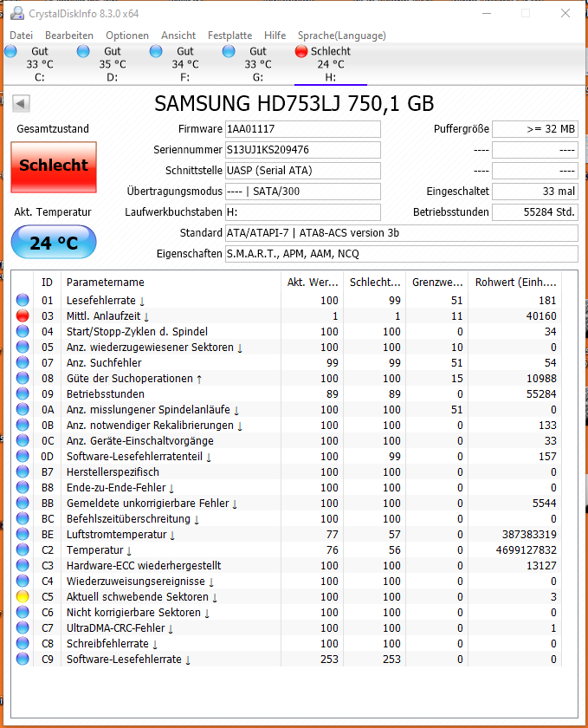Select drive C: health tab
The height and width of the screenshot is (728, 588).
(x=40, y=64)
